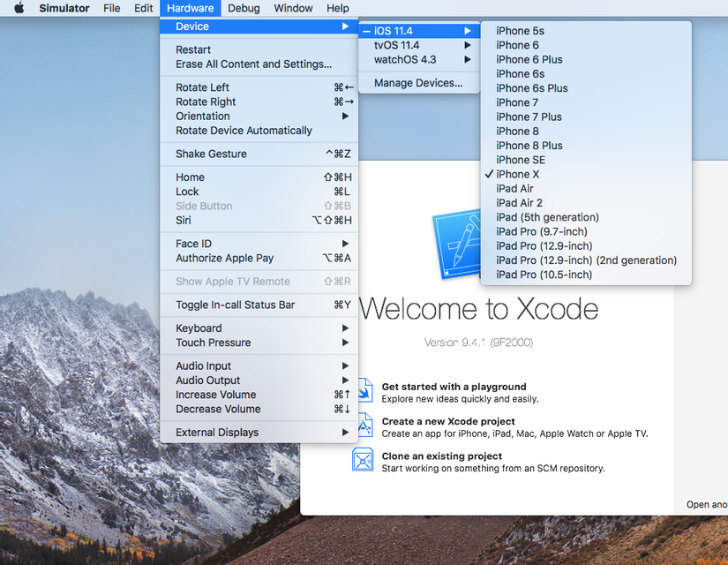This screenshot has width=728, height=565.
Task: Switch to iPad Air 2 simulator
Action: click(586, 204)
